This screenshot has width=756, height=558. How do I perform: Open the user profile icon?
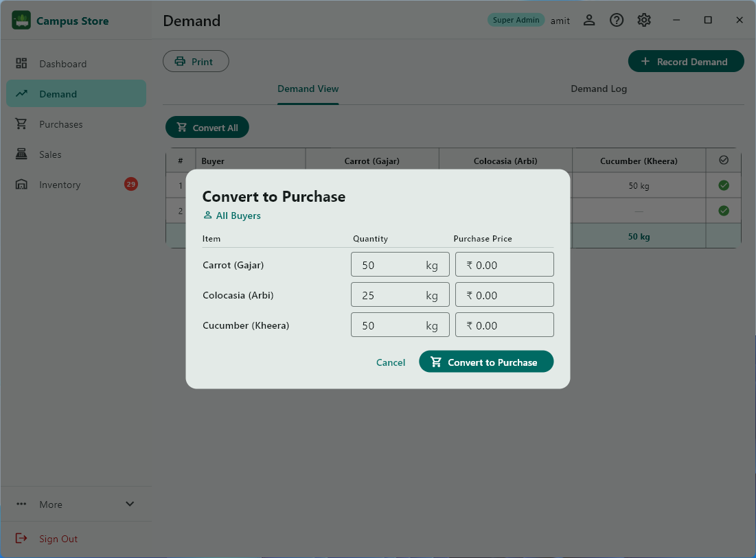589,20
